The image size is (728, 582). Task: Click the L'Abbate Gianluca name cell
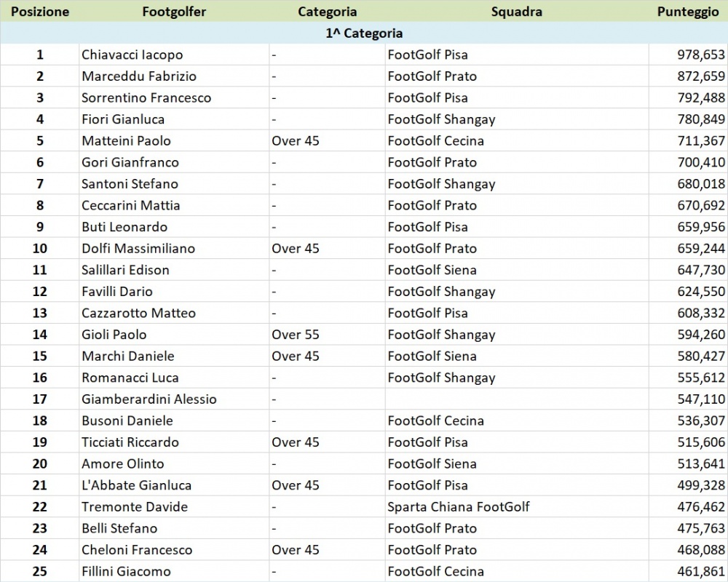174,485
